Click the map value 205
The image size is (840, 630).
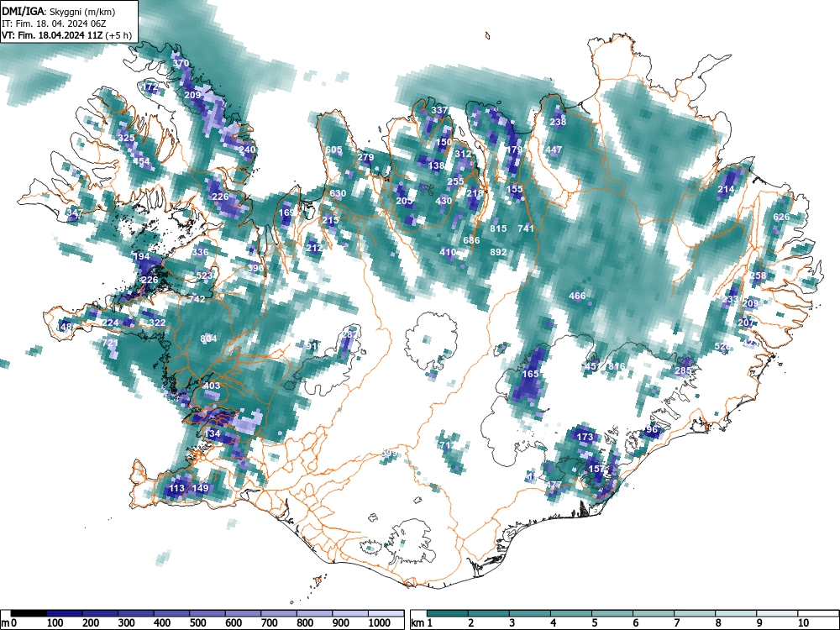click(405, 201)
